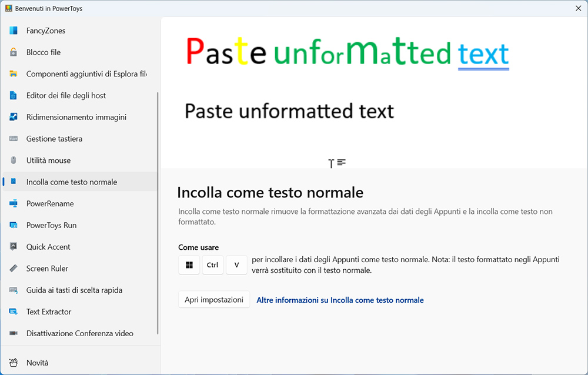
Task: Click the Guida ai tasti di scelta rapida icon
Action: [14, 290]
